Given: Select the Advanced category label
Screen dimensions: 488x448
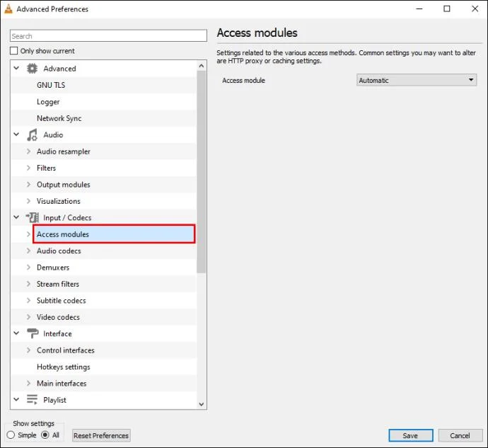Looking at the screenshot, I should [59, 69].
